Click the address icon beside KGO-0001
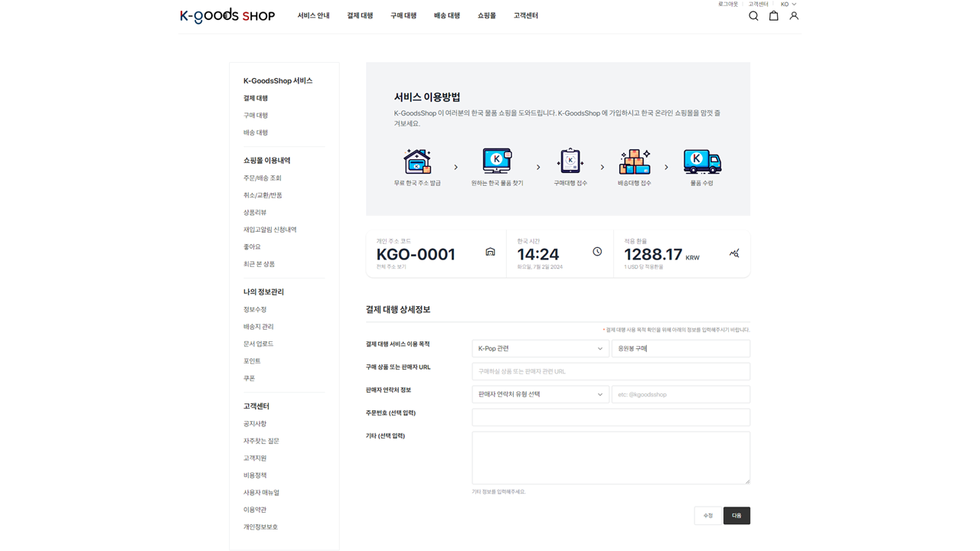The height and width of the screenshot is (551, 980). 490,252
